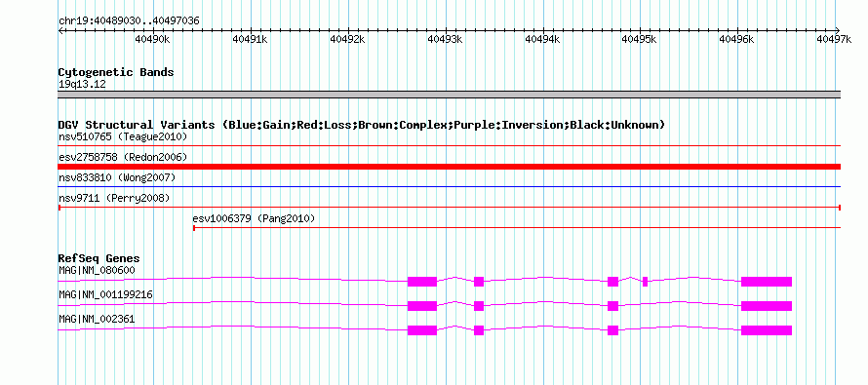Select NM_002361 exon starting at 40496k

767,330
